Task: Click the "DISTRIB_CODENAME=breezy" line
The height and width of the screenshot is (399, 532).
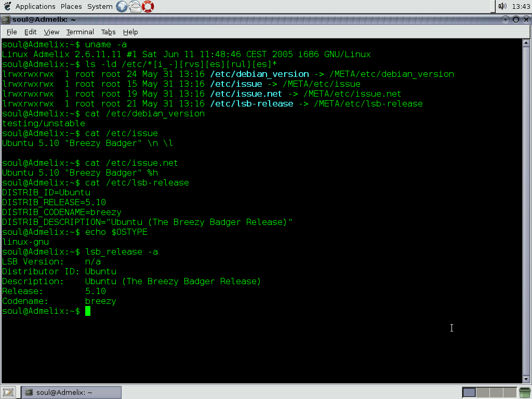Action: click(x=62, y=212)
